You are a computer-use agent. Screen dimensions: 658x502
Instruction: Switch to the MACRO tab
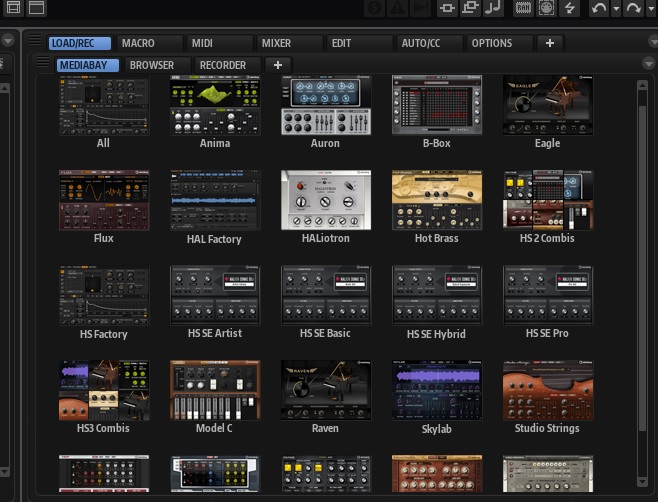pyautogui.click(x=150, y=43)
